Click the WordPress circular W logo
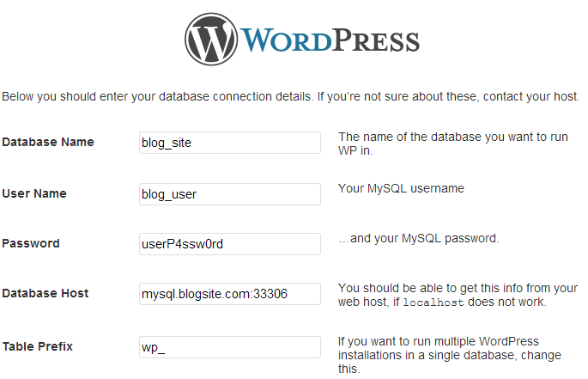Screen dimensions: 588x379 click(x=211, y=39)
